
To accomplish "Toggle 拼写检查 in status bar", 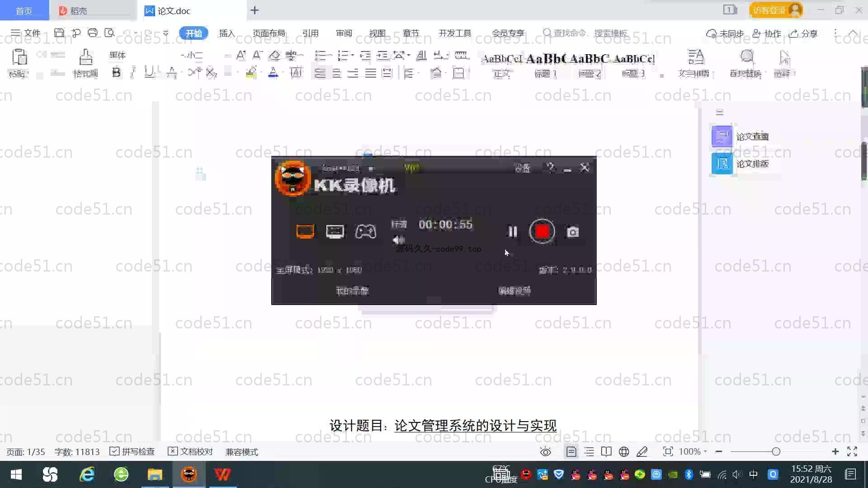I will tap(132, 452).
